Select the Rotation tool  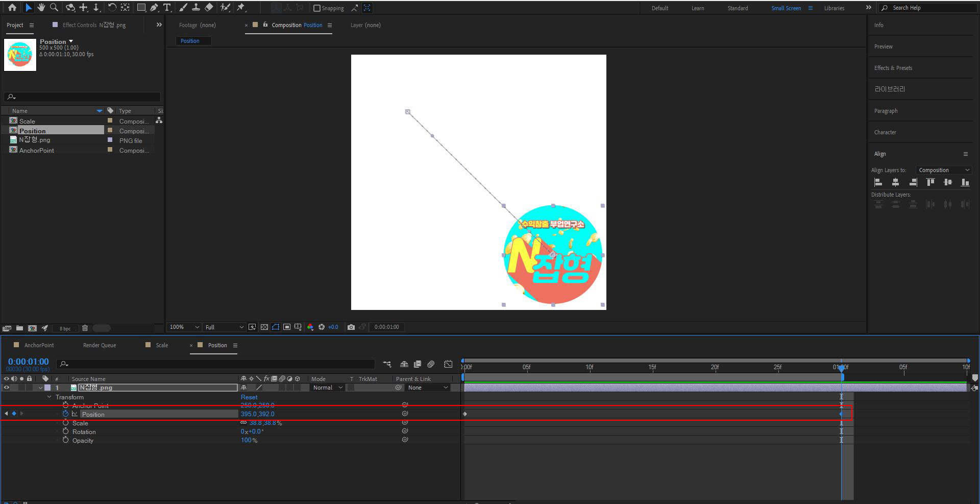coord(112,8)
